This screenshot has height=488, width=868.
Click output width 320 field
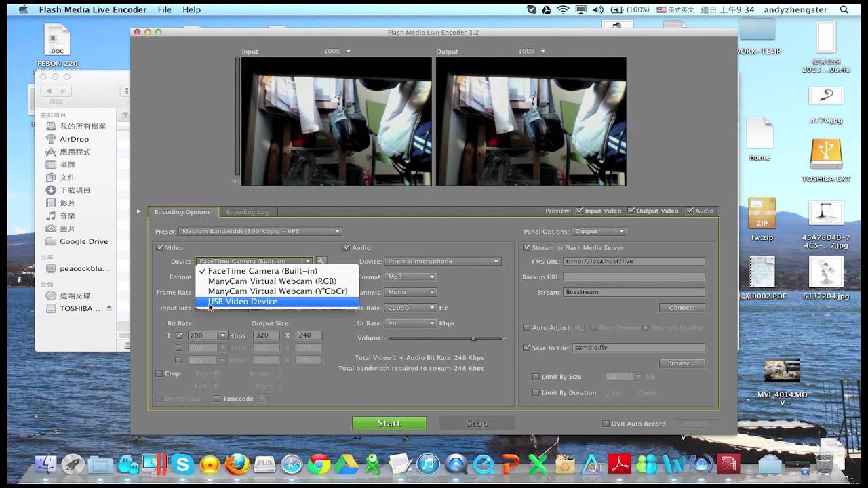pos(265,335)
